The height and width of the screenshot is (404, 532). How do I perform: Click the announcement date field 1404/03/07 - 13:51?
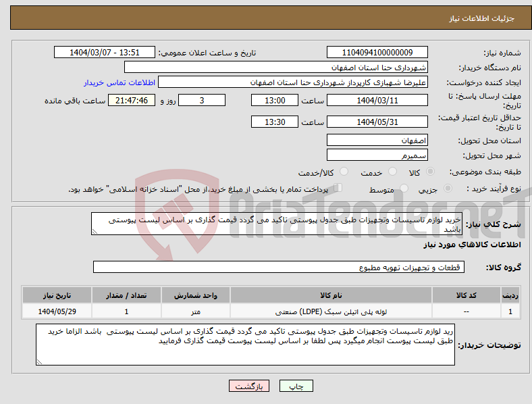[x=105, y=52]
